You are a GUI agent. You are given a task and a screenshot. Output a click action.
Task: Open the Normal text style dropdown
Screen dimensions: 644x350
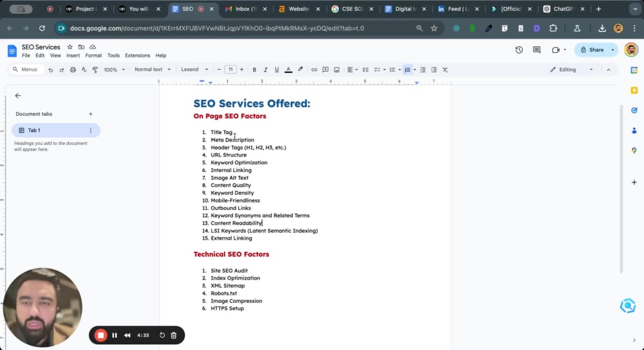click(152, 70)
